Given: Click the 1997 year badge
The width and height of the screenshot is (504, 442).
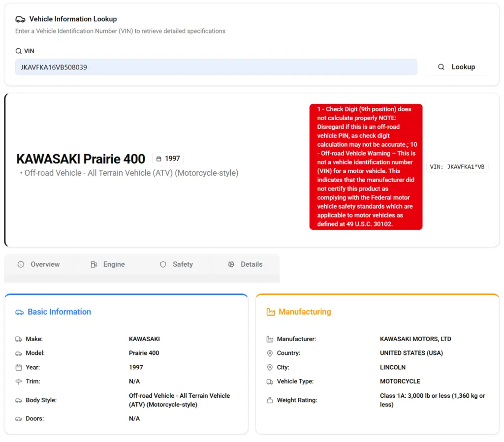Looking at the screenshot, I should tap(168, 159).
